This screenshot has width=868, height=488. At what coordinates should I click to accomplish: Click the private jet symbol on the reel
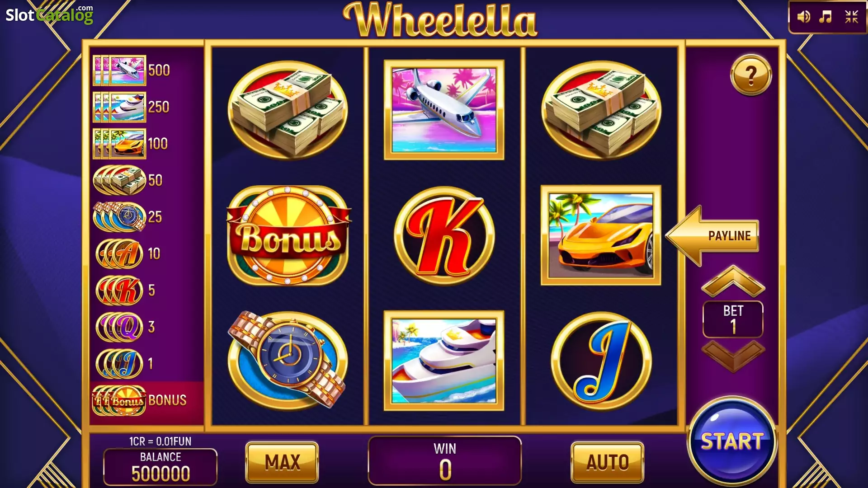point(444,110)
